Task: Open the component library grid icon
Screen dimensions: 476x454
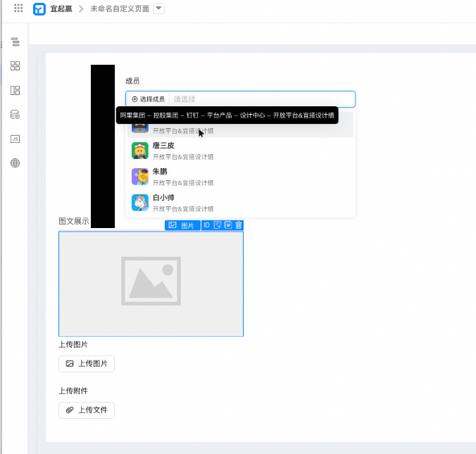Action: pos(15,66)
